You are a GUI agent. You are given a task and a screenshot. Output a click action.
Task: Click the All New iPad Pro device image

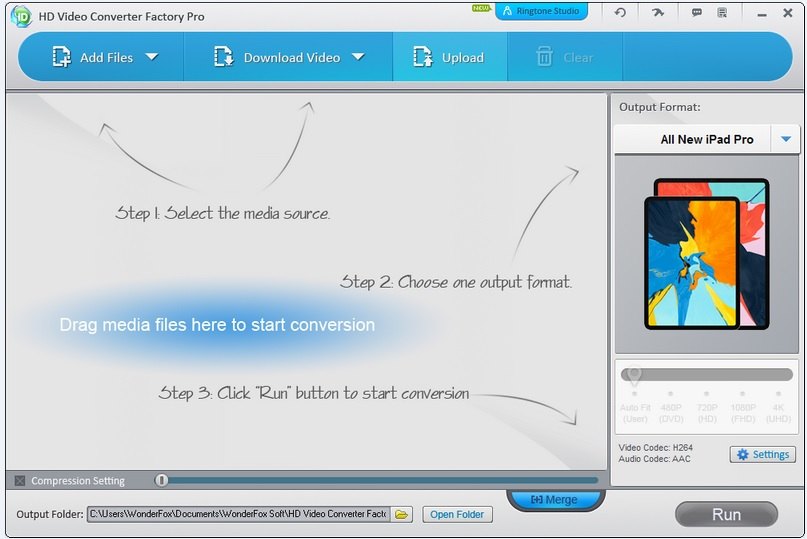pyautogui.click(x=708, y=253)
